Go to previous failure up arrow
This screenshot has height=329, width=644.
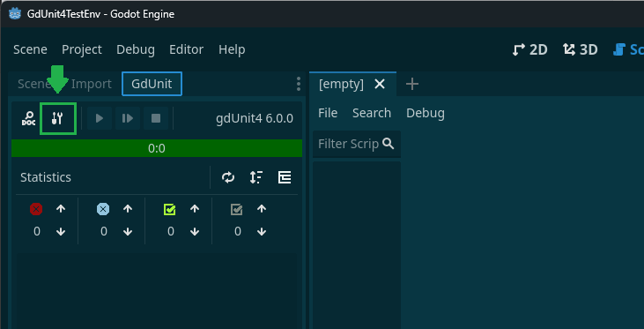[128, 209]
